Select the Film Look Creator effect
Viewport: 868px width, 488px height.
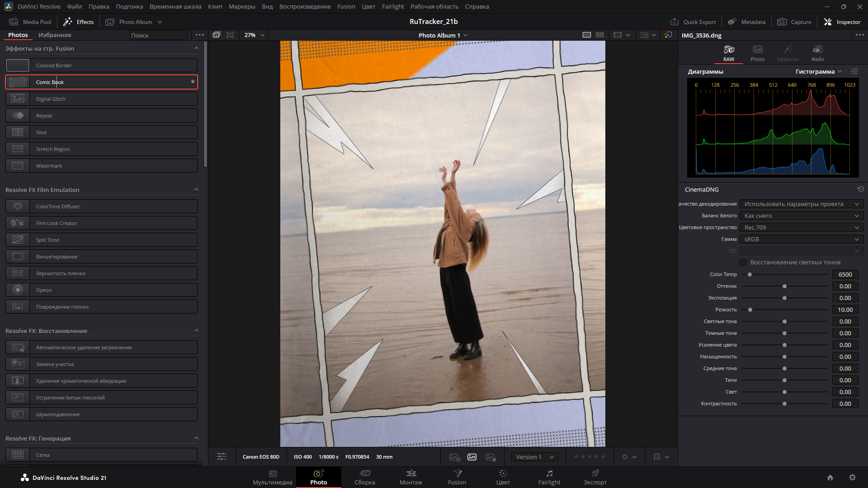point(101,223)
